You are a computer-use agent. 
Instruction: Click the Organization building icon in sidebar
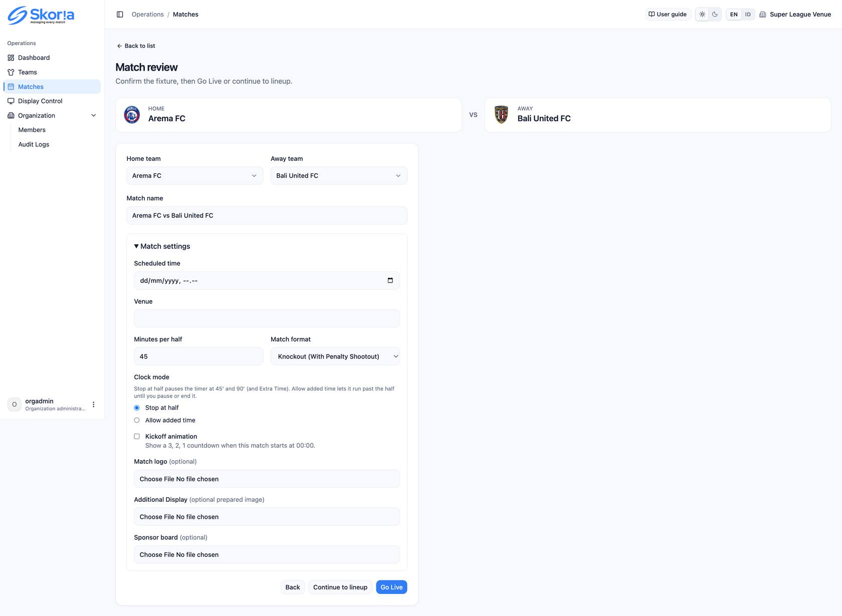click(x=11, y=116)
